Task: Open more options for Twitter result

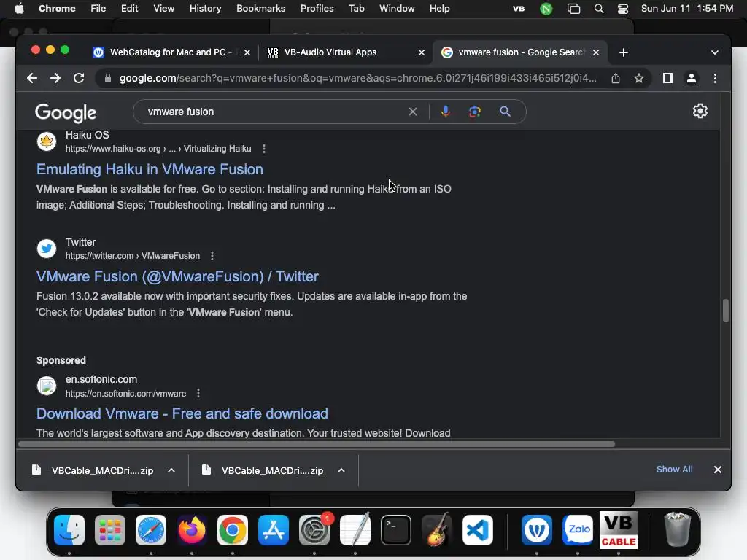Action: point(212,256)
